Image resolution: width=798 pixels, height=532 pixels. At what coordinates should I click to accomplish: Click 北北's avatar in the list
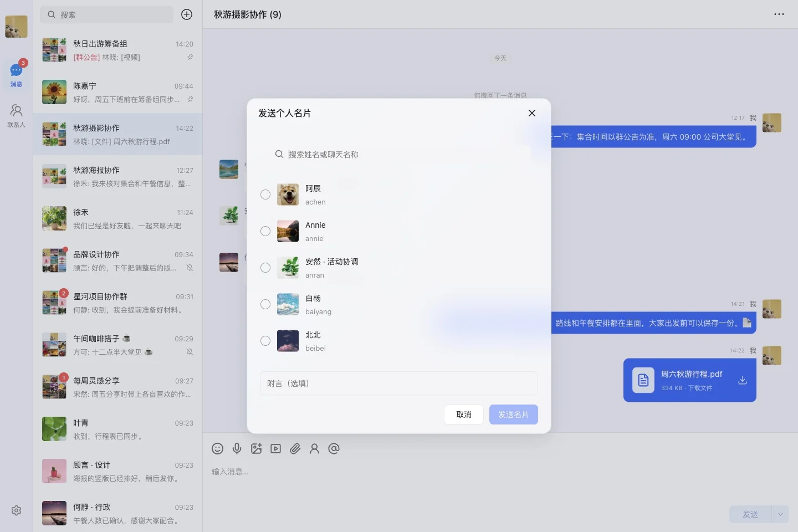click(288, 341)
